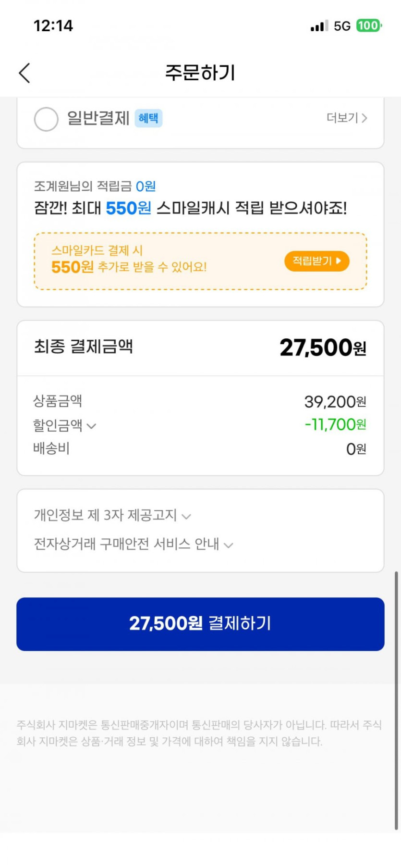401x868 pixels.
Task: Expand the 할인금액 details
Action: (x=65, y=425)
